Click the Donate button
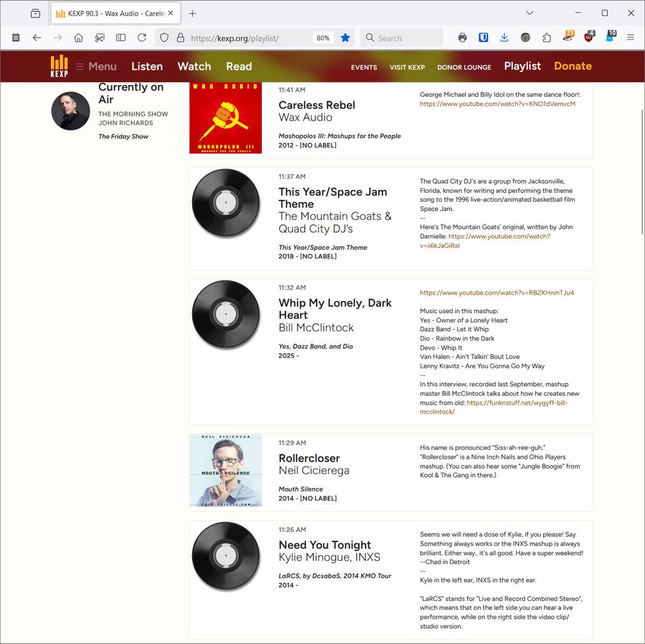The width and height of the screenshot is (645, 644). (x=573, y=66)
